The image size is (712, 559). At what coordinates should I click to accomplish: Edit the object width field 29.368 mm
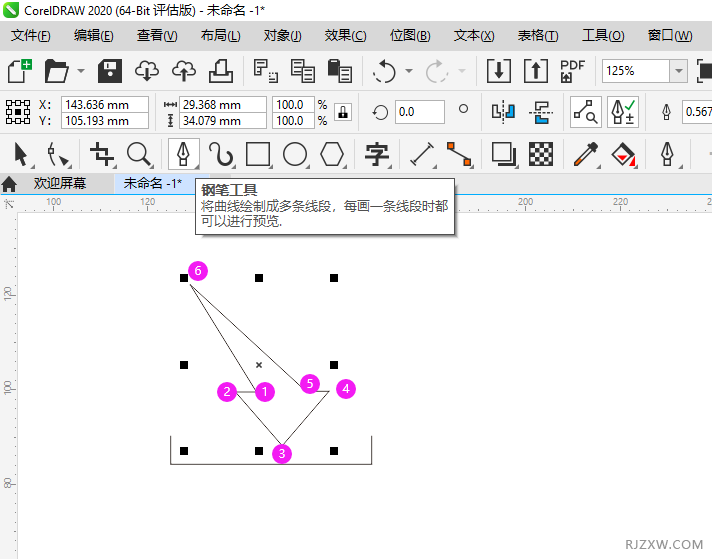(222, 104)
